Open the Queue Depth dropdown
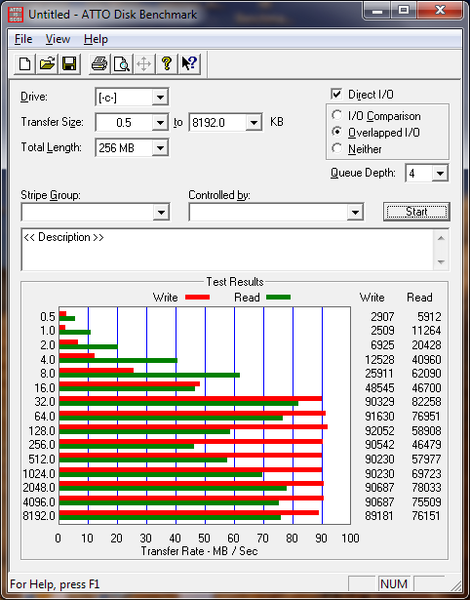The height and width of the screenshot is (600, 470). (440, 173)
